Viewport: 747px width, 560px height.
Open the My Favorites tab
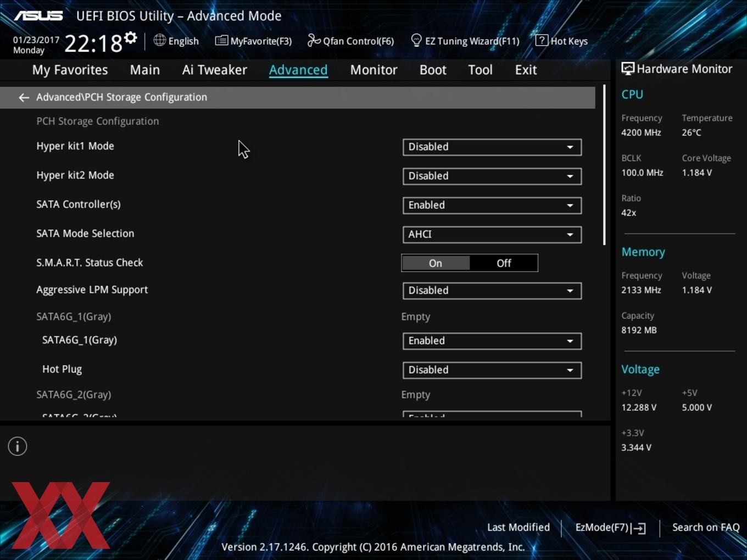tap(70, 70)
